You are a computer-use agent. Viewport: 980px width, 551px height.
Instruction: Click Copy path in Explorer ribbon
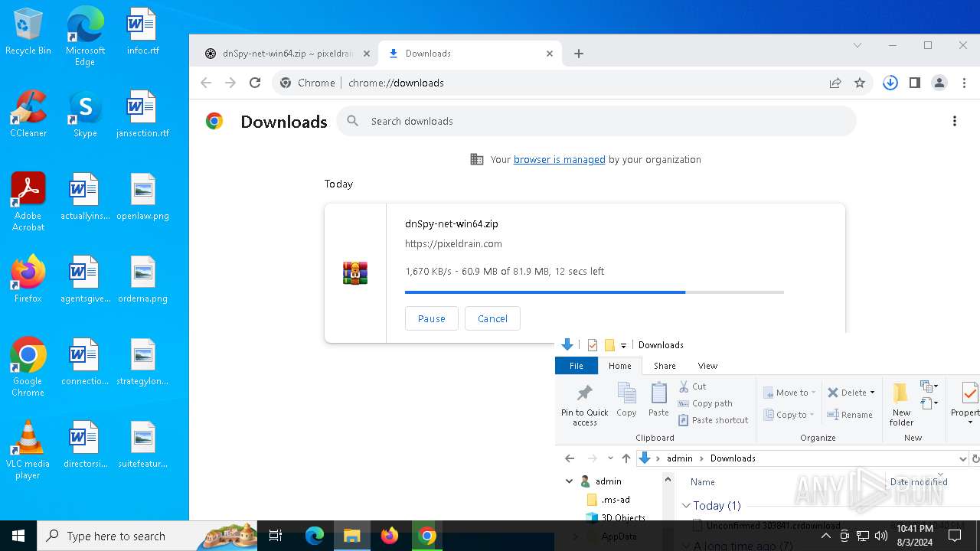tap(705, 403)
